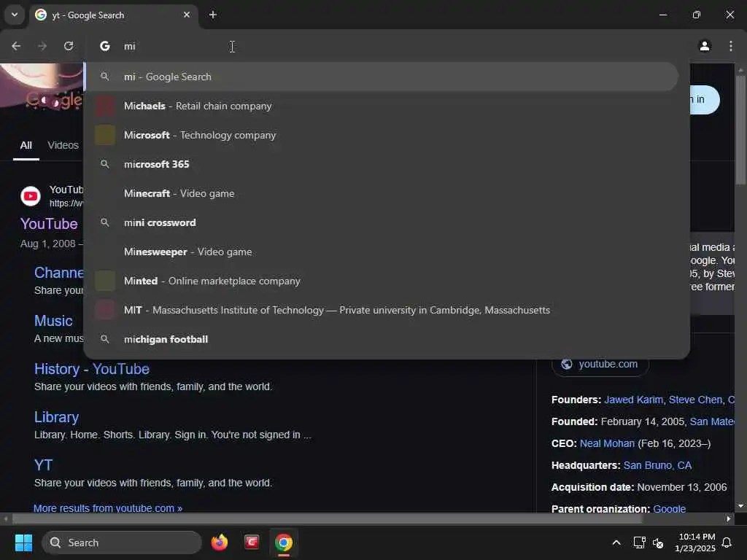Viewport: 747px width, 560px height.
Task: Open the San Bruno, CA headquarters link
Action: click(657, 466)
